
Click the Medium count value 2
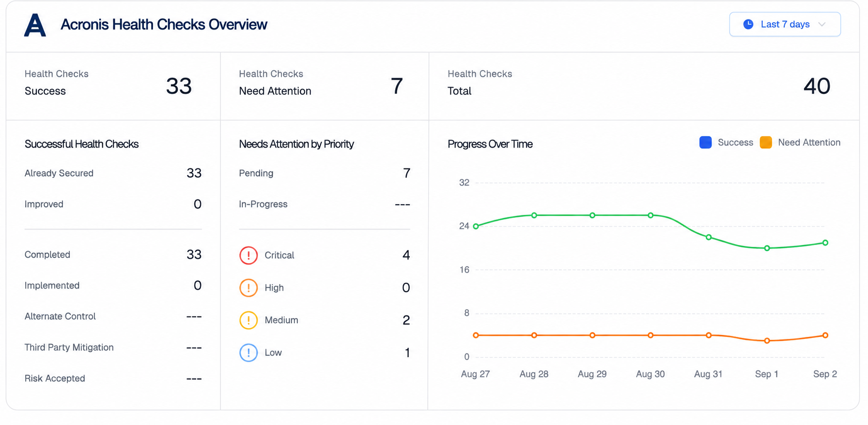[406, 320]
